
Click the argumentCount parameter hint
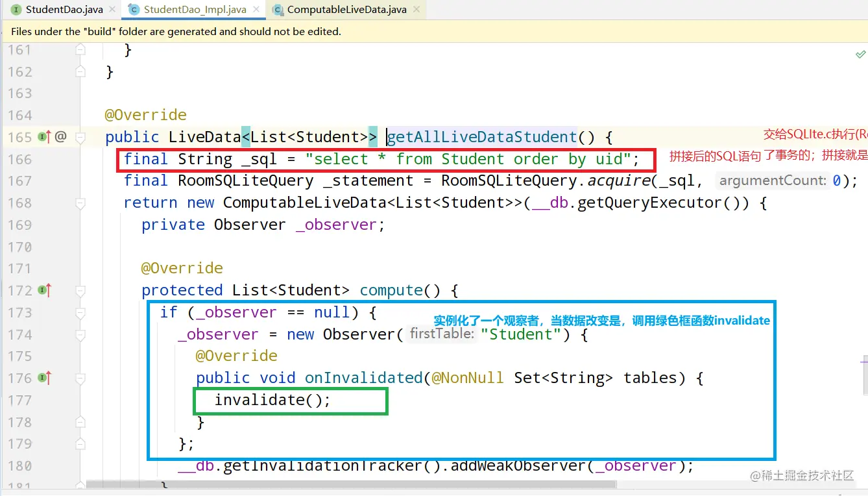[x=773, y=181]
